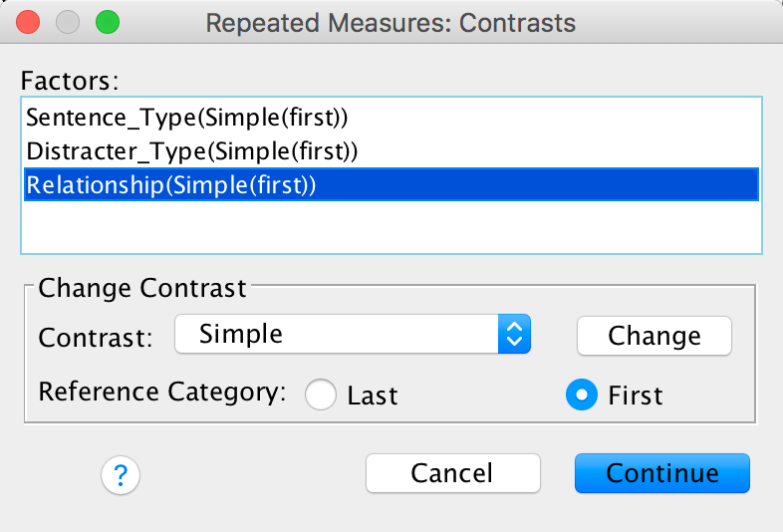Click the blue chevron arrows of Contrast dropdown
783x532 pixels.
514,335
